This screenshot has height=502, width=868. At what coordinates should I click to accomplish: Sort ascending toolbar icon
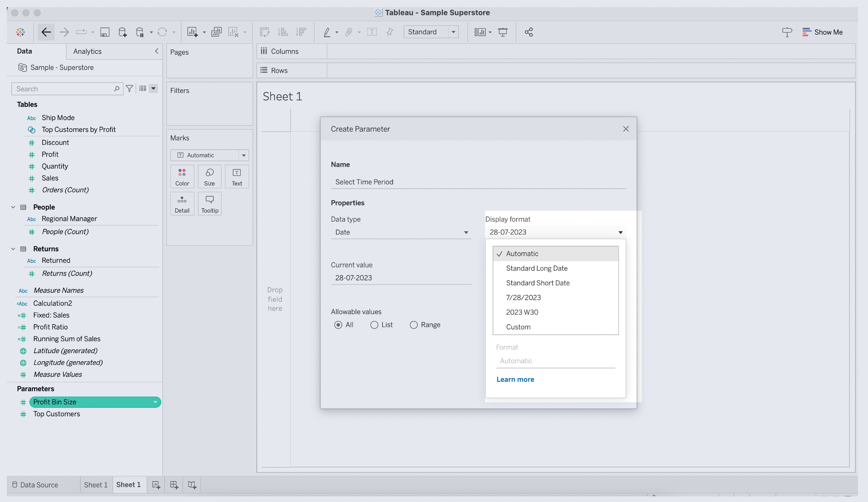pos(283,32)
